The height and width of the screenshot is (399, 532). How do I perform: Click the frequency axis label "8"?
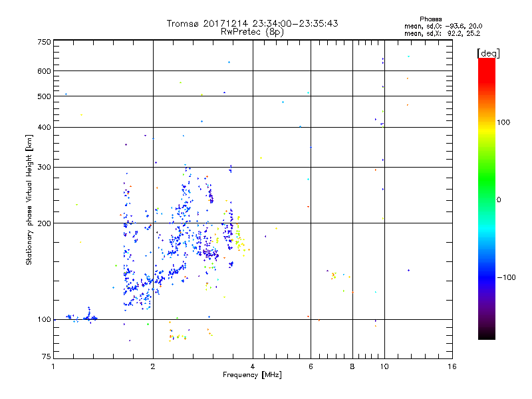tap(352, 366)
